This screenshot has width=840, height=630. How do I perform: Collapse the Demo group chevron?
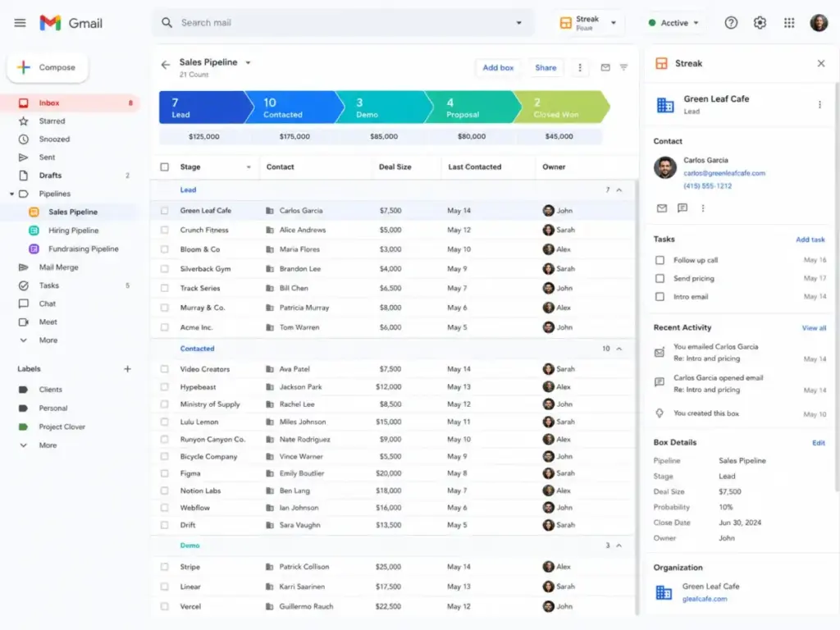tap(619, 546)
